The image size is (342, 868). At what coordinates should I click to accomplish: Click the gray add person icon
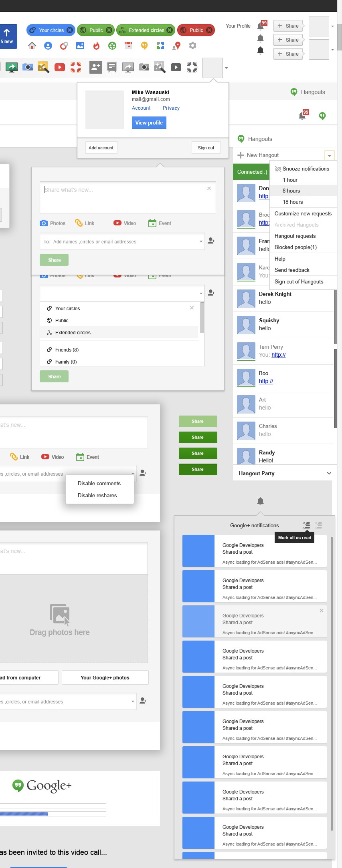96,67
